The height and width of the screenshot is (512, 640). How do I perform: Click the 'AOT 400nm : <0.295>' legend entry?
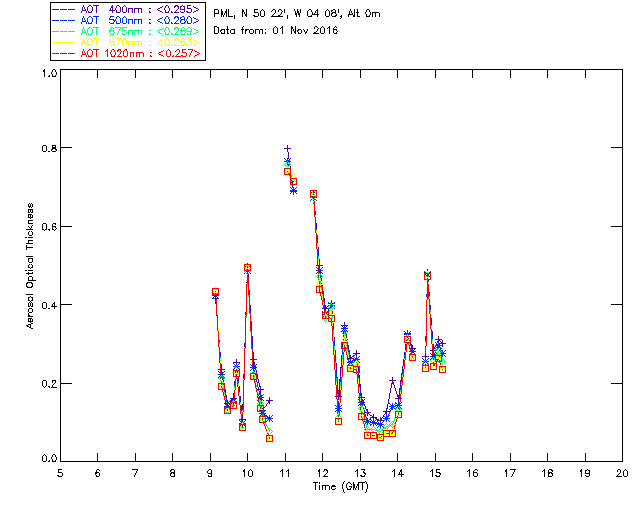(x=127, y=9)
